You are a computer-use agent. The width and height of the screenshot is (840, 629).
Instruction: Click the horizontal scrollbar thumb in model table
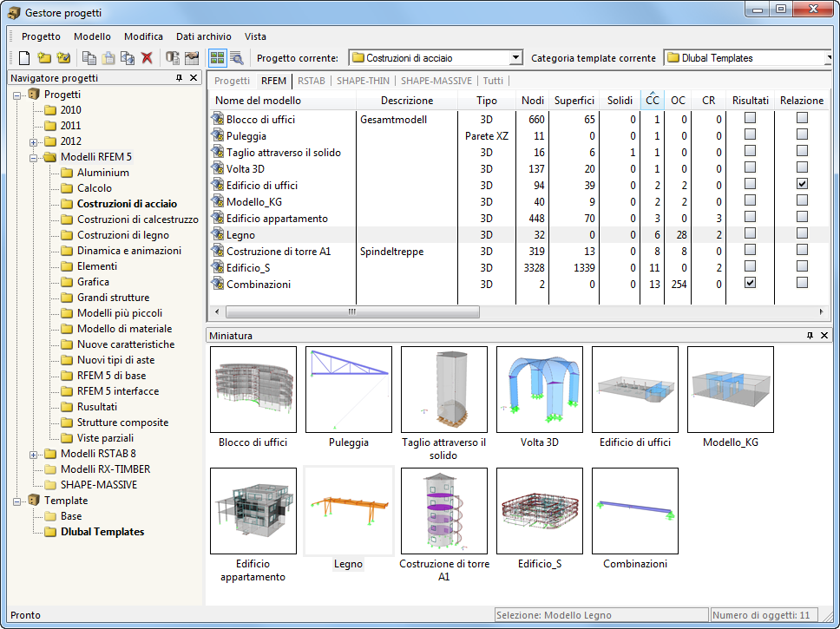352,311
